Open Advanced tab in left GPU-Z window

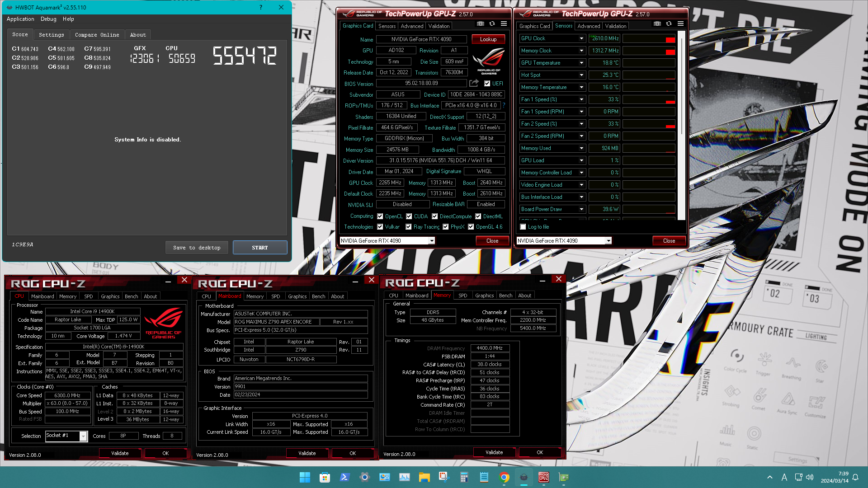coord(412,26)
